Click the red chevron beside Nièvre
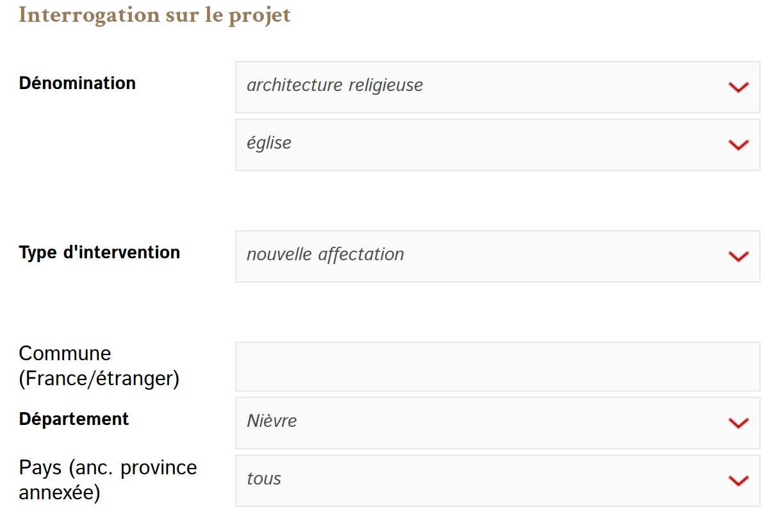Screen dimensions: 783x532 [x=738, y=423]
